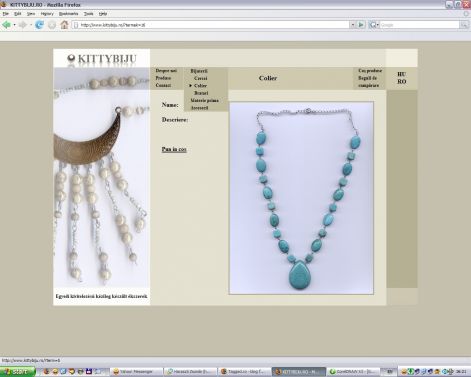Open the History menu
Image resolution: width=471 pixels, height=377 pixels.
click(47, 14)
